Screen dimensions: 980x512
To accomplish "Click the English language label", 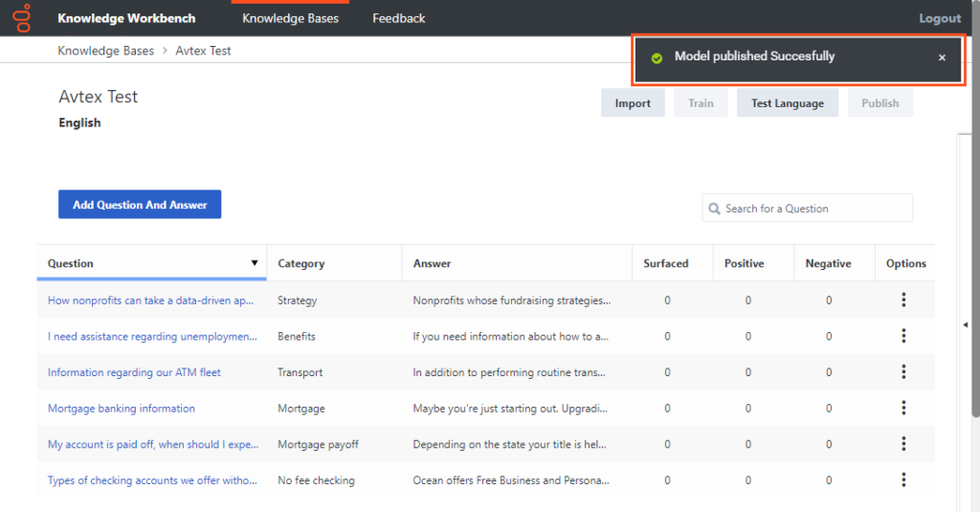I will pyautogui.click(x=79, y=122).
